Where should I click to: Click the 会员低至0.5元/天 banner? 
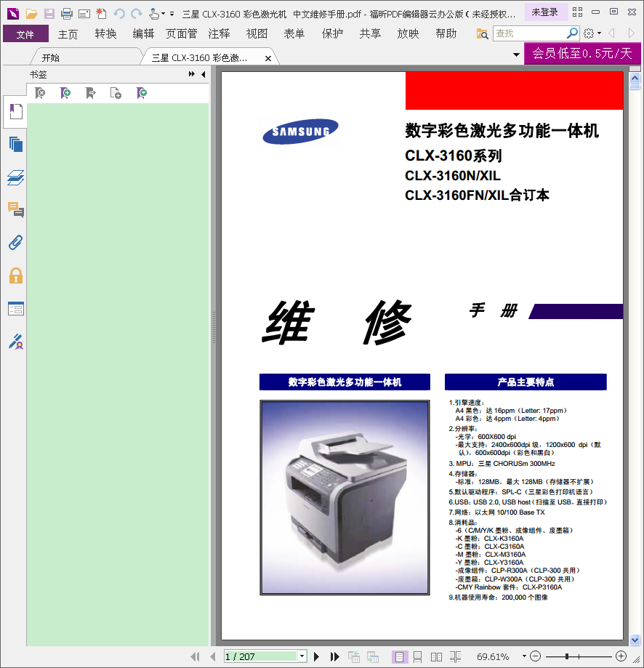[581, 54]
